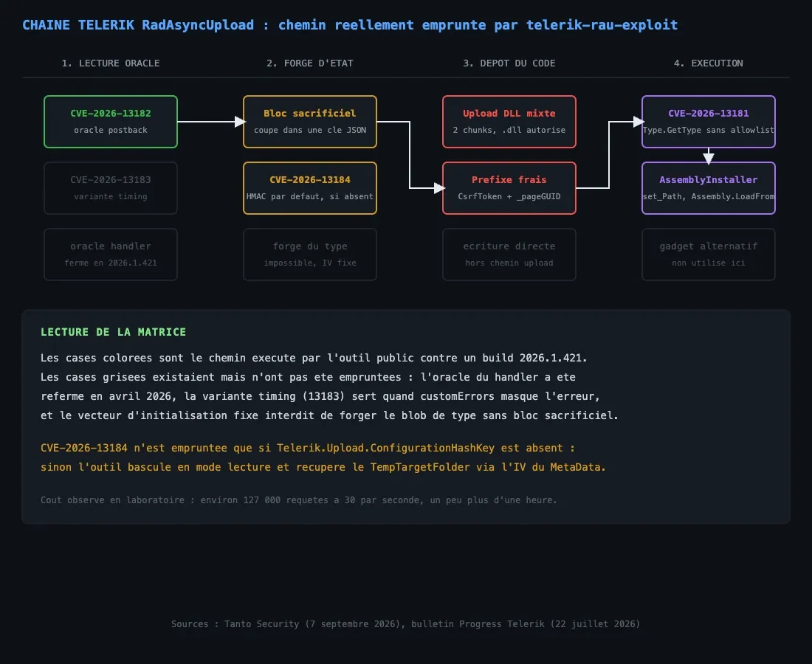Click the line 'referme en avril 2026, la variante...'

coord(320,396)
